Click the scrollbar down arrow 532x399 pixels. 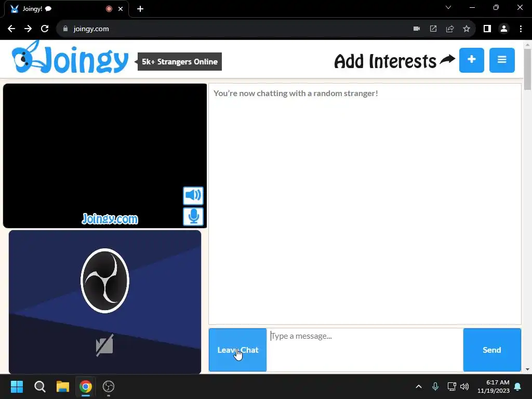click(528, 369)
